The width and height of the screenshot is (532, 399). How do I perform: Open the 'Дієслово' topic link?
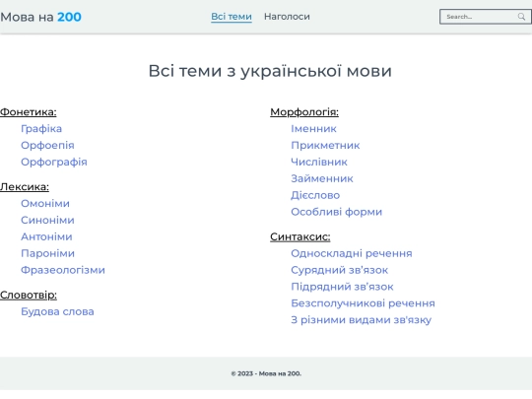[315, 195]
